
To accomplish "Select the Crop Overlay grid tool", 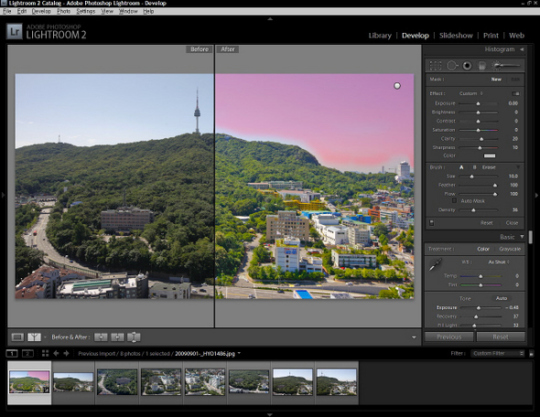I will [x=435, y=65].
